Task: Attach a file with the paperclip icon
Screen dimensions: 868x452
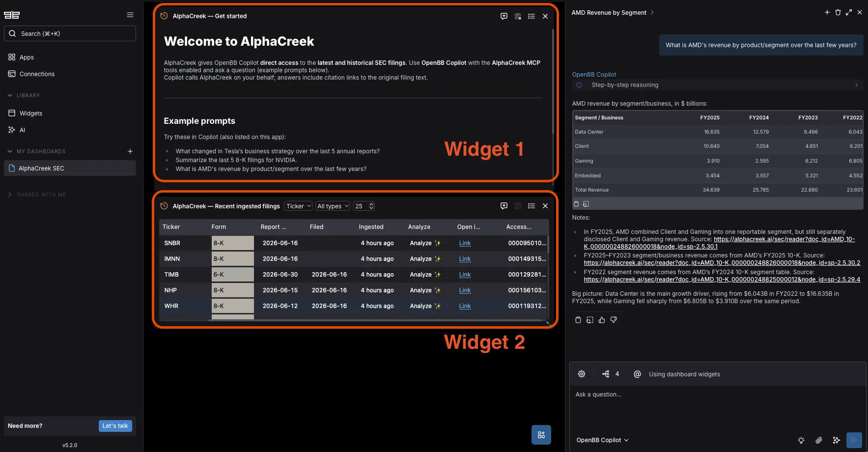Action: tap(819, 440)
